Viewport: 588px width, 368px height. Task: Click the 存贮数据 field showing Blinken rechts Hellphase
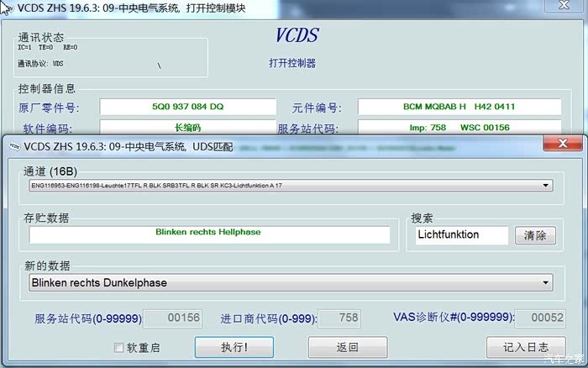(208, 234)
